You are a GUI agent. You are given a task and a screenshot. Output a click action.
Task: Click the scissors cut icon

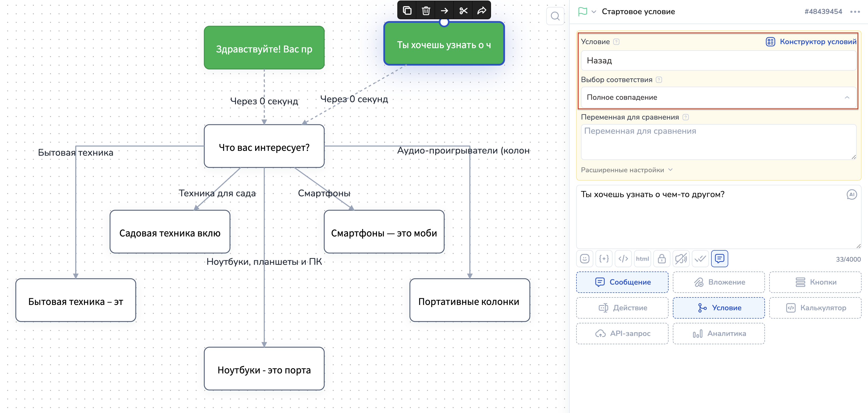point(463,11)
